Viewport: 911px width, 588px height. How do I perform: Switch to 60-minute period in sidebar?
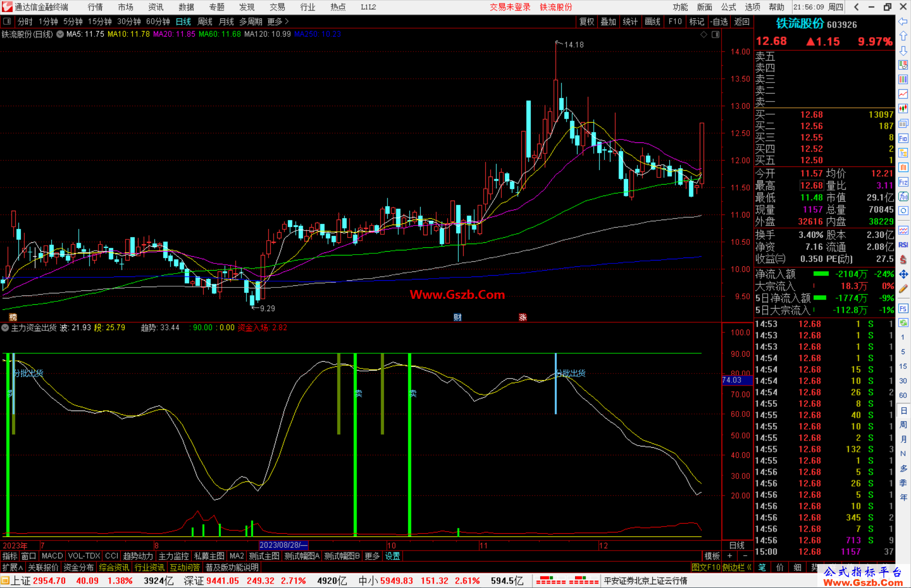click(903, 395)
